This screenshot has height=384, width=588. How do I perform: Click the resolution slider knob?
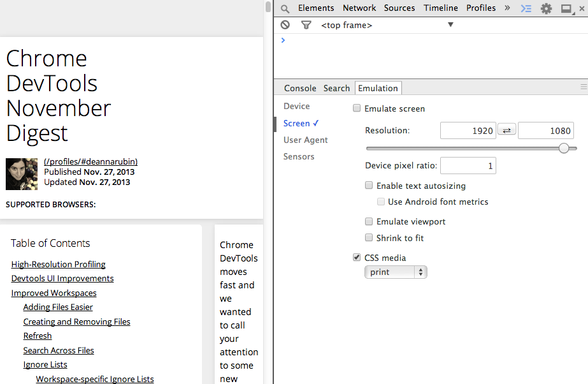click(564, 148)
